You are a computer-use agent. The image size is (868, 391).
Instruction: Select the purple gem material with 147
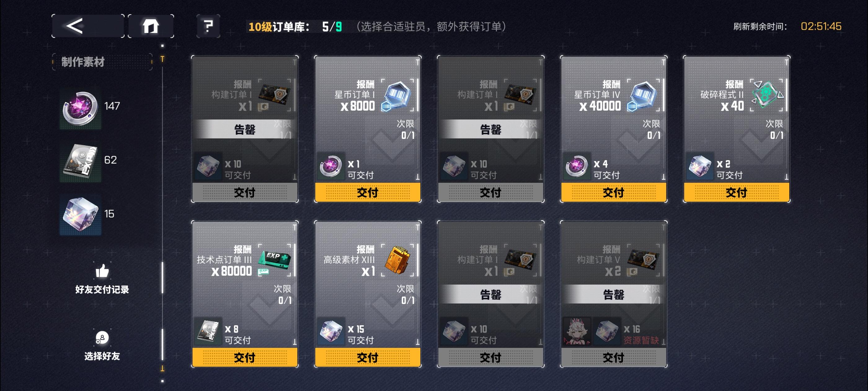(x=80, y=109)
